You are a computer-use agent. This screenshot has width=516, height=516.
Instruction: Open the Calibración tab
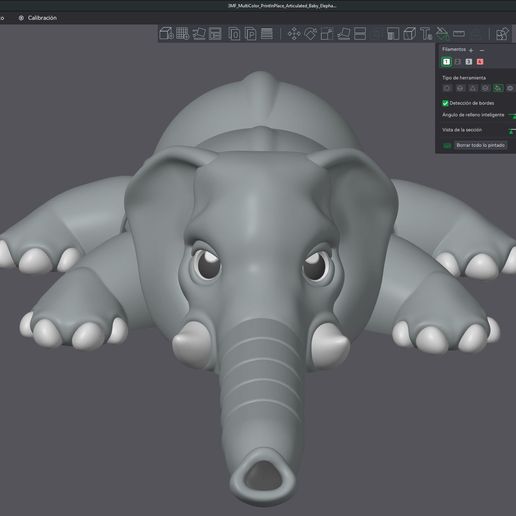tap(38, 18)
